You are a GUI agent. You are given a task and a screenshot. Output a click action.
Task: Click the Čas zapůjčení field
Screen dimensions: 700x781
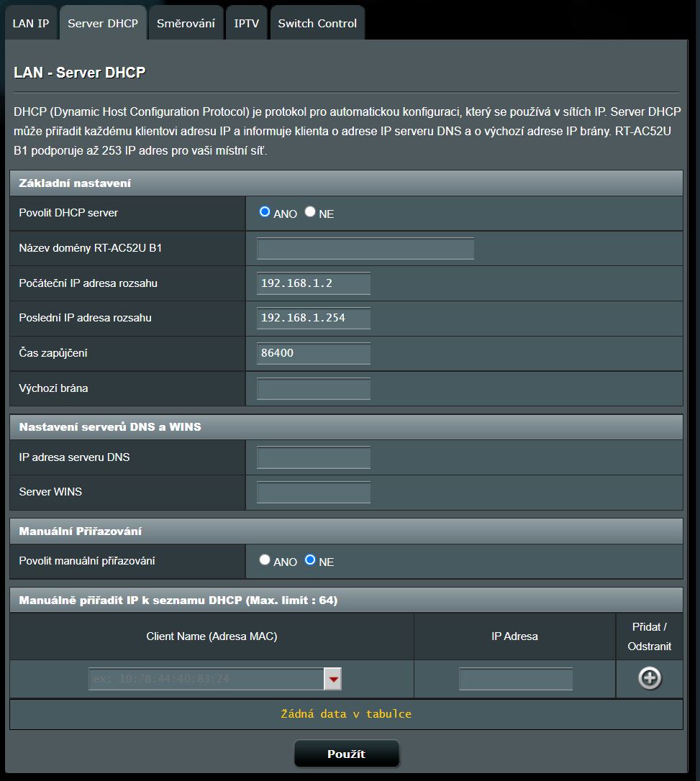(314, 353)
